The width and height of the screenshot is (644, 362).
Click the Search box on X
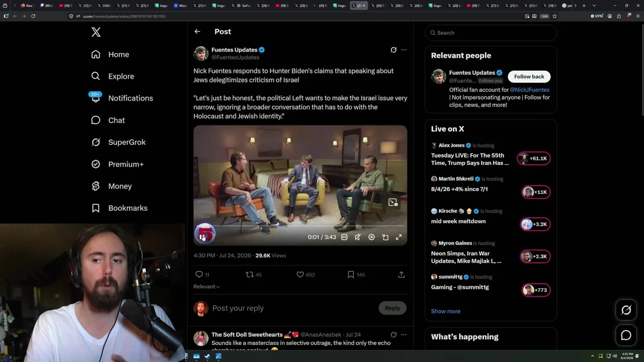(x=491, y=33)
